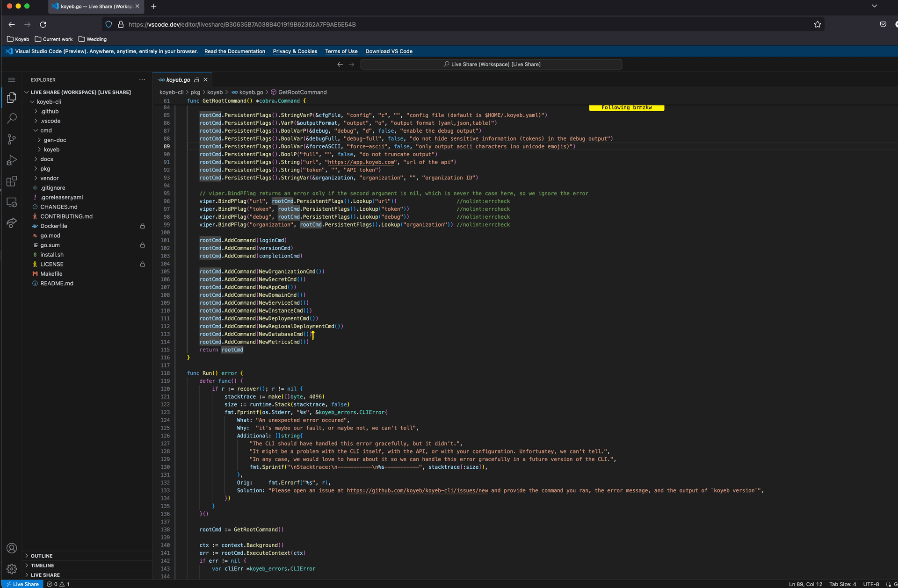
Task: Open the Live Share activity icon
Action: coord(12,223)
